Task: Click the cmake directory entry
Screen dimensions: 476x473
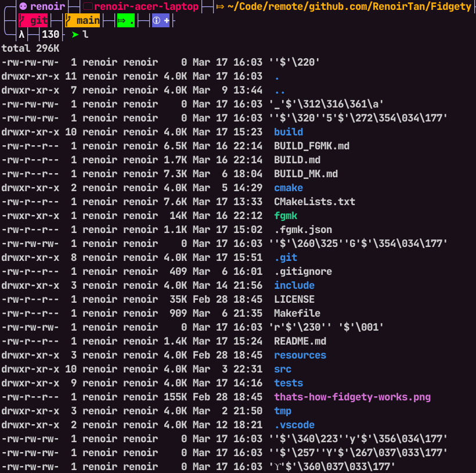Action: pyautogui.click(x=289, y=188)
